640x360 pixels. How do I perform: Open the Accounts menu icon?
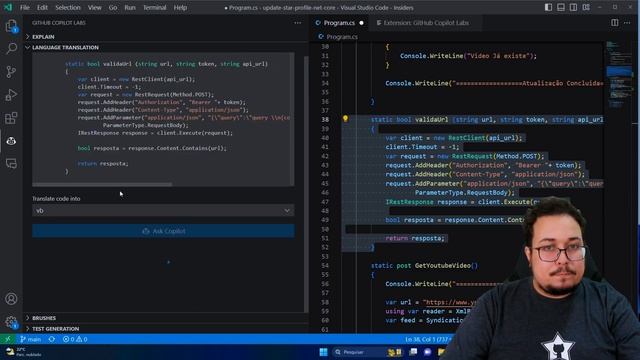point(11,299)
